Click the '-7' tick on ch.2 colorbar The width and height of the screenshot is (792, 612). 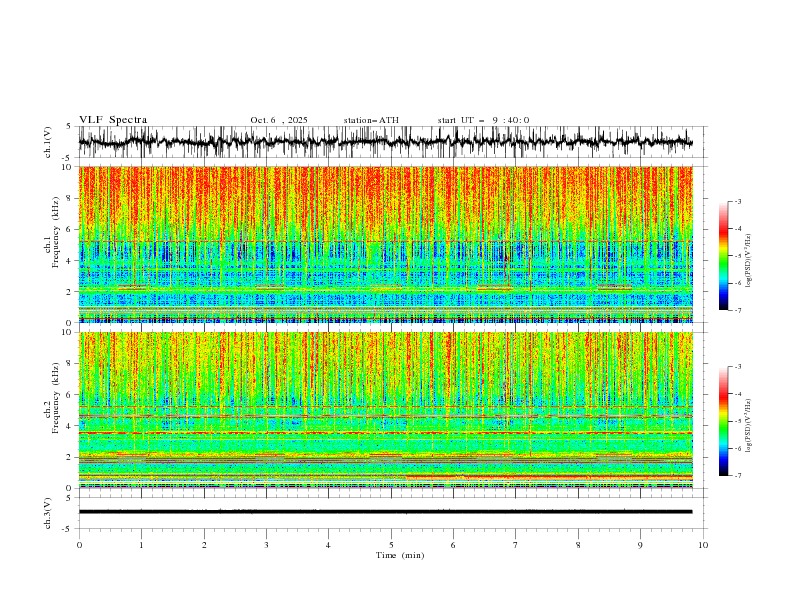click(738, 476)
